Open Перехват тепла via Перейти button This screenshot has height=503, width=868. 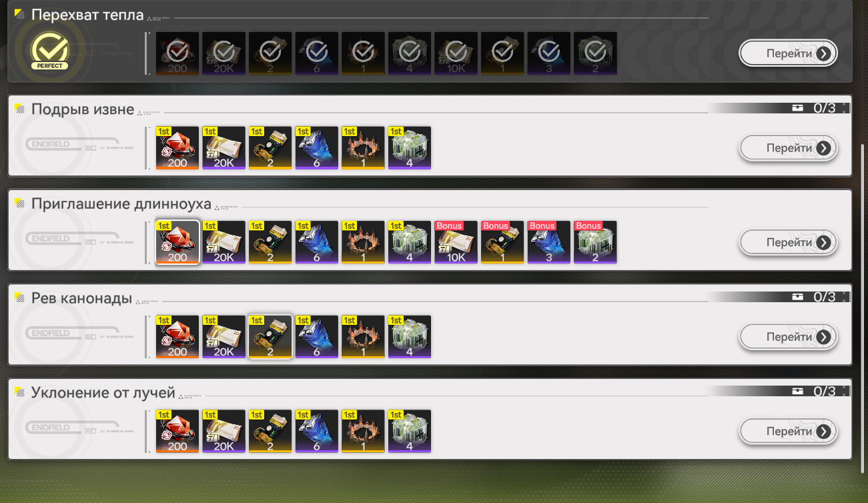tap(789, 53)
